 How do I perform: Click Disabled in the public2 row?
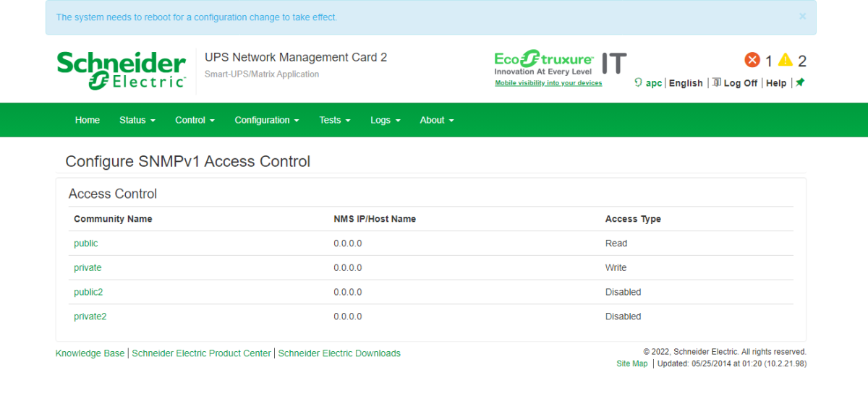pos(624,293)
